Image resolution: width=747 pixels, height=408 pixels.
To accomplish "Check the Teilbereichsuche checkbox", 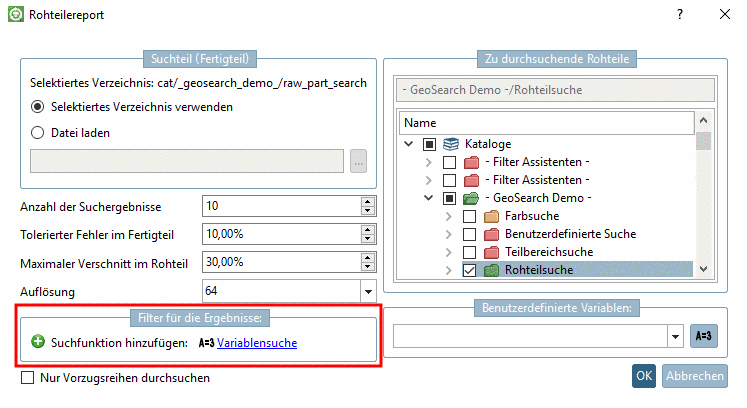I will coord(469,252).
